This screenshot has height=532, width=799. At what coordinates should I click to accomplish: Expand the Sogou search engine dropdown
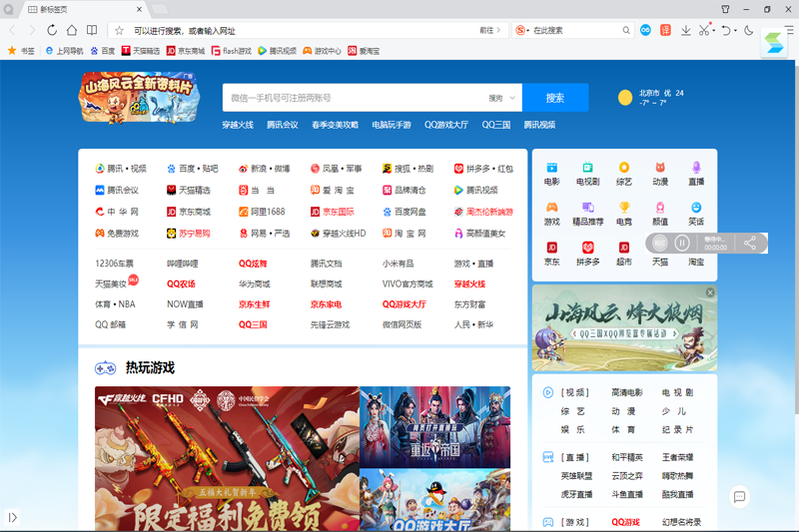point(522,31)
